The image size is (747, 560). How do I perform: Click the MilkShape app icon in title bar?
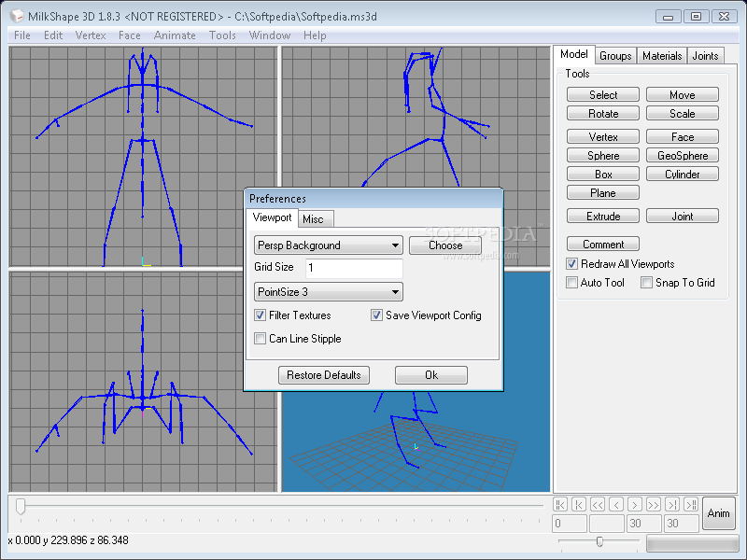pyautogui.click(x=17, y=16)
